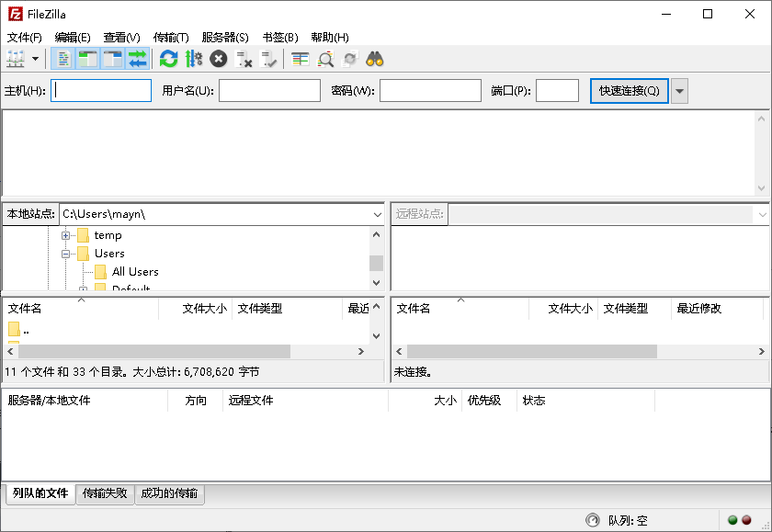
Task: Sort remote list by 文件名
Action: coord(460,309)
